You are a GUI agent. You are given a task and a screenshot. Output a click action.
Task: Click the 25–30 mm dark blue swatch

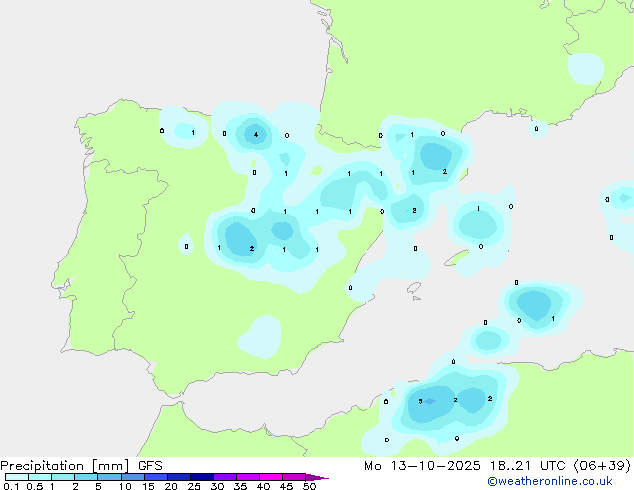[202, 477]
